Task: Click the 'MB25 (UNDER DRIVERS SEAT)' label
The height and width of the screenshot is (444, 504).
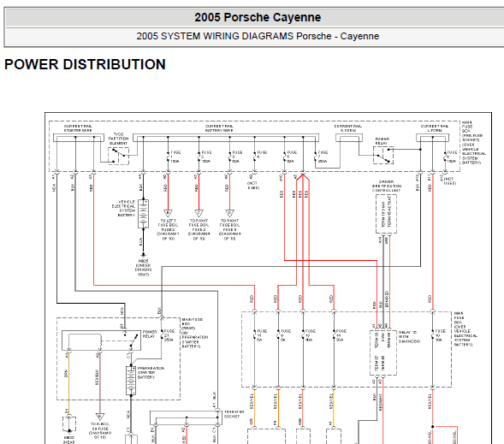Action: pos(144,268)
